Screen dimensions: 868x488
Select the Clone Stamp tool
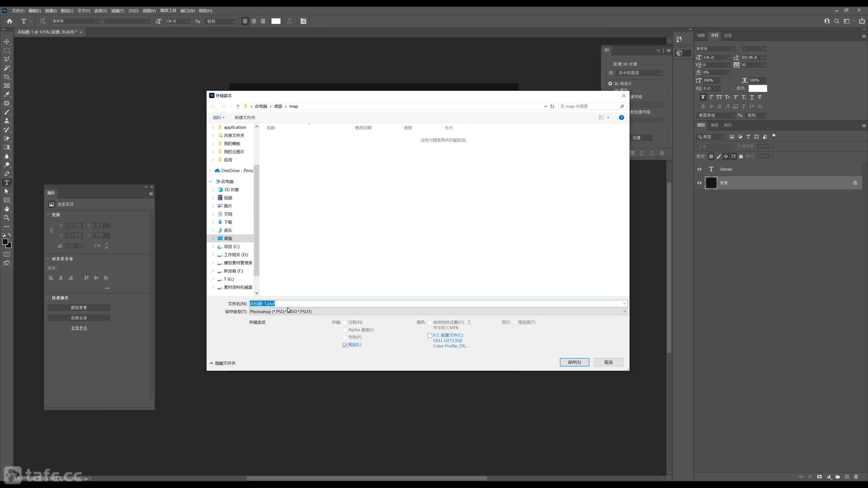point(7,121)
